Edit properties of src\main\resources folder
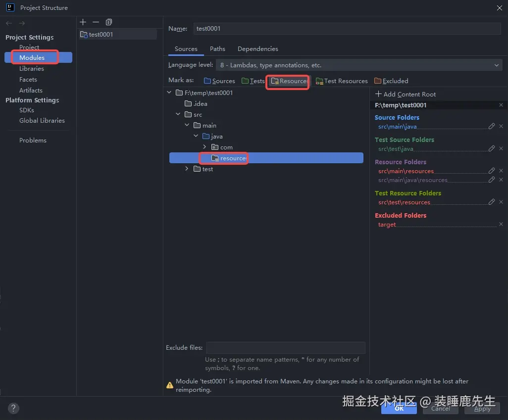Viewport: 508px width, 420px height. (x=492, y=171)
